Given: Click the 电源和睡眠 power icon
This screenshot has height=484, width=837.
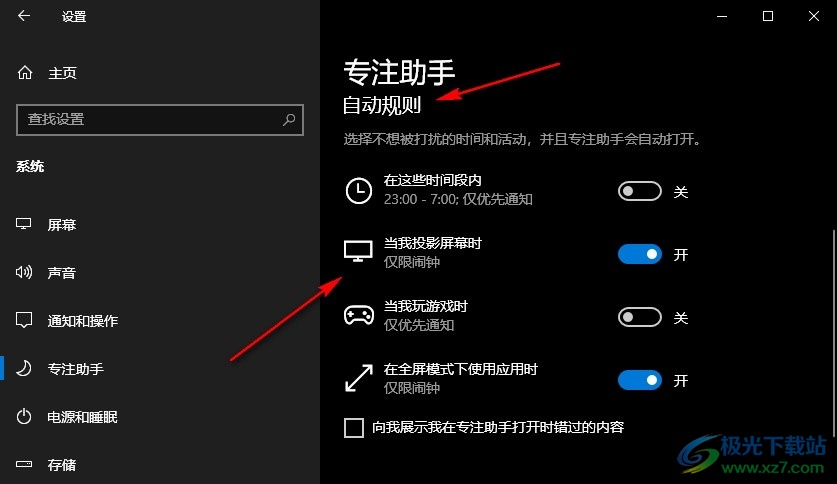Looking at the screenshot, I should click(x=23, y=416).
